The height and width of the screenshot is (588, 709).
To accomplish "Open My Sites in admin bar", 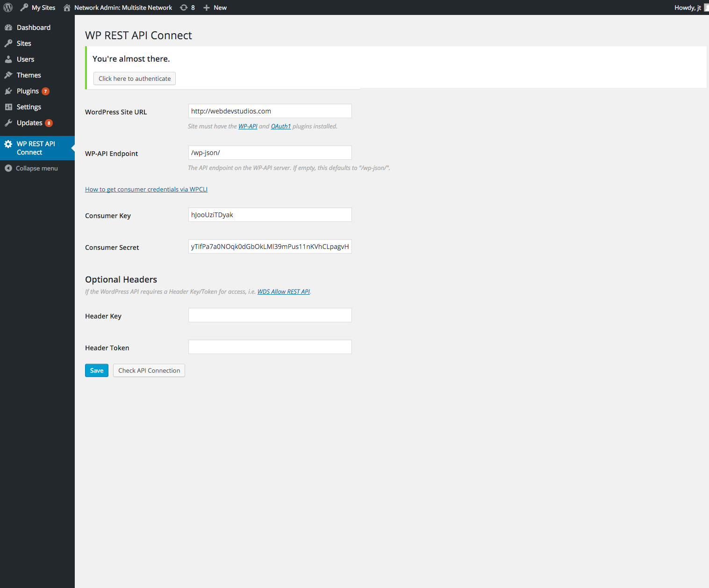I will [38, 7].
